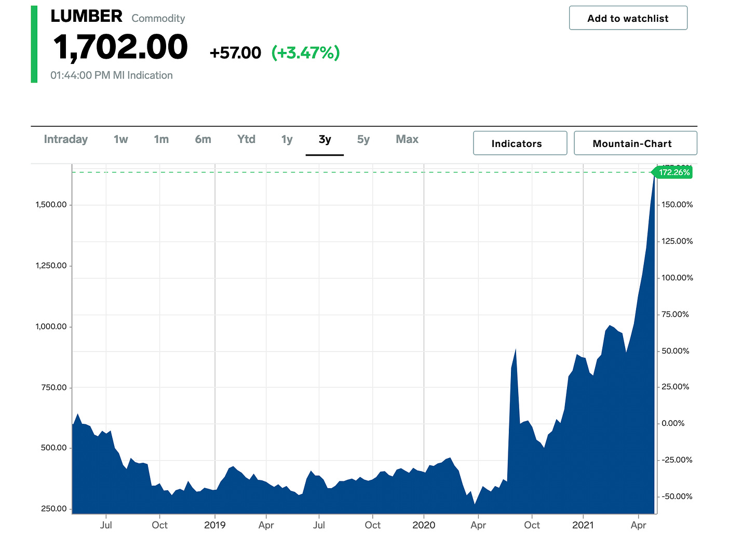Click the 50.00% right axis label
The width and height of the screenshot is (756, 551).
tap(675, 351)
